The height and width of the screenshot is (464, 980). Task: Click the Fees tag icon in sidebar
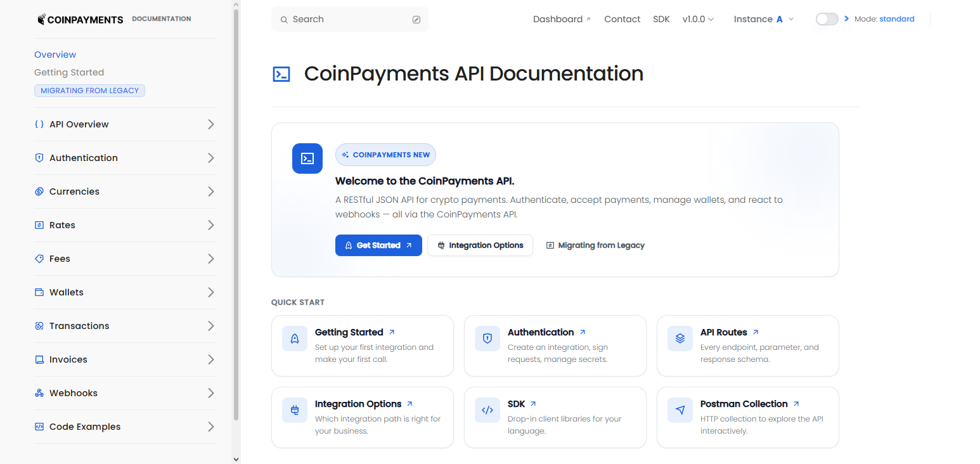coord(39,259)
